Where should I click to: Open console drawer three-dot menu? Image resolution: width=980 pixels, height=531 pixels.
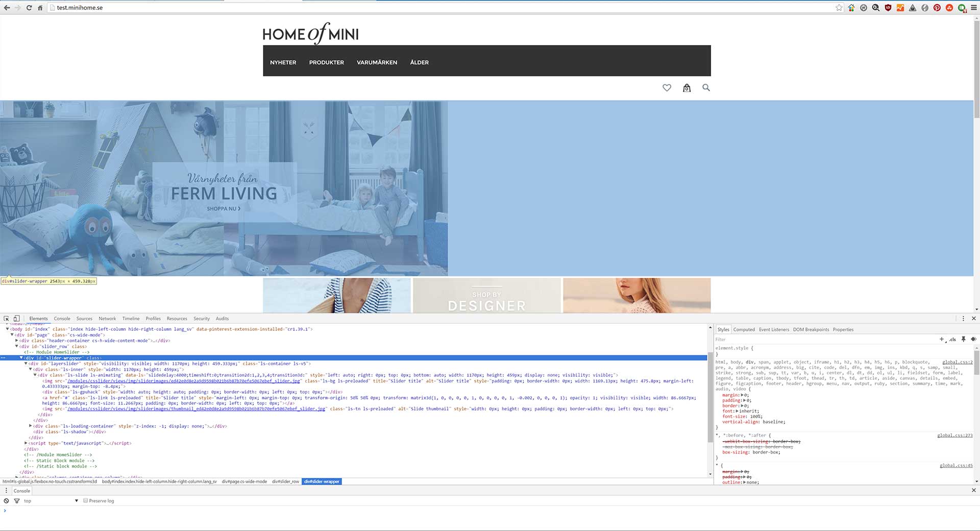coord(6,491)
